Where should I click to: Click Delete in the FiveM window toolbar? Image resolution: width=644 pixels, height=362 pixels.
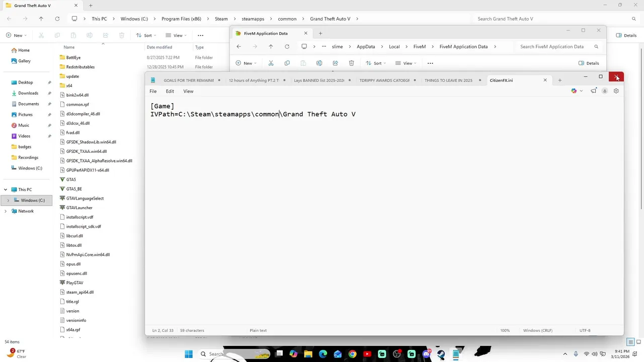pos(351,63)
